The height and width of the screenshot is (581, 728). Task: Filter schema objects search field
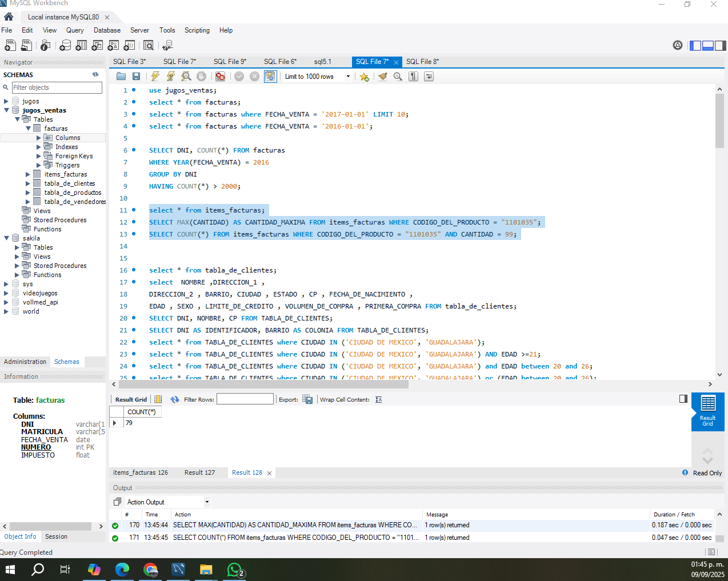(57, 87)
